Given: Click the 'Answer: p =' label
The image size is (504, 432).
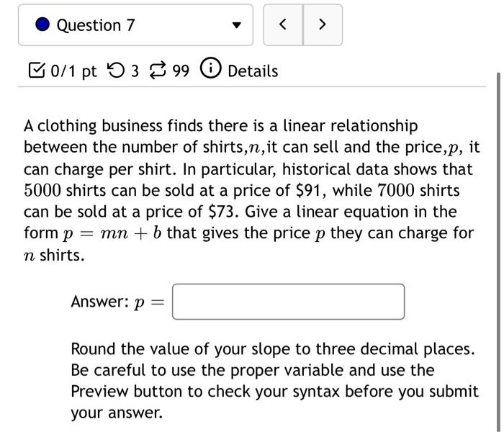Looking at the screenshot, I should pyautogui.click(x=117, y=302).
